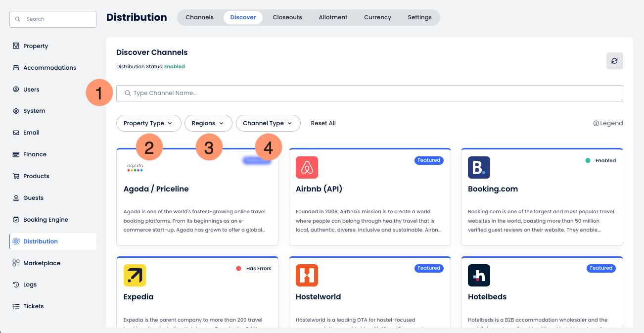
Task: Switch to the Channels tab
Action: pyautogui.click(x=199, y=17)
